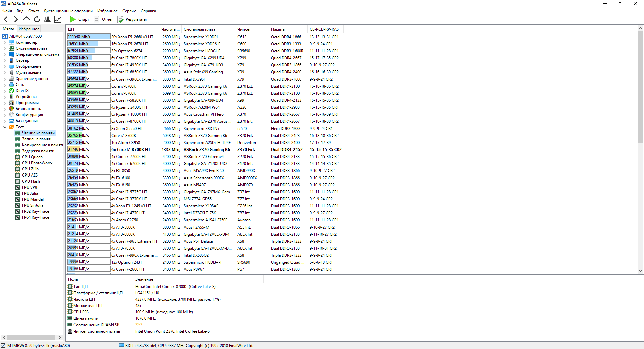Select AIDA64 v5.97.4600 root item

pyautogui.click(x=25, y=36)
